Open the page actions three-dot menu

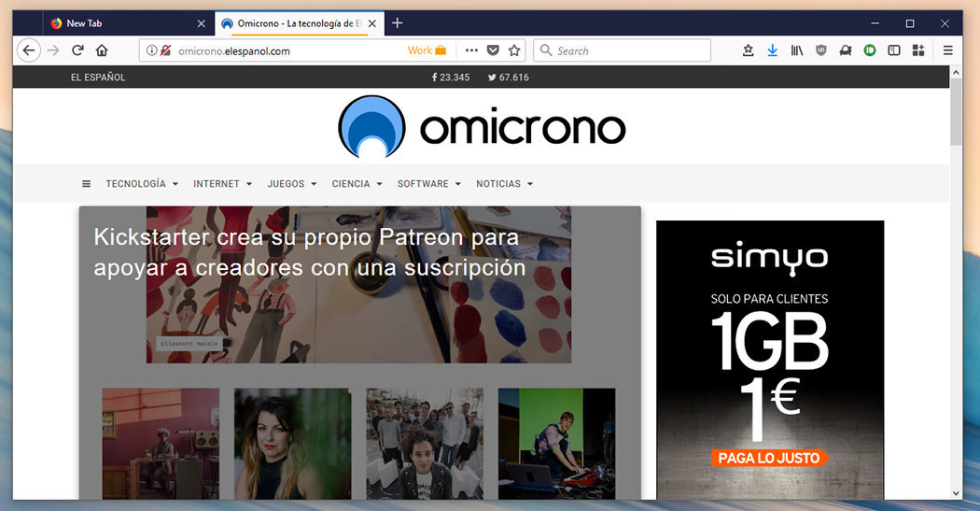(472, 50)
